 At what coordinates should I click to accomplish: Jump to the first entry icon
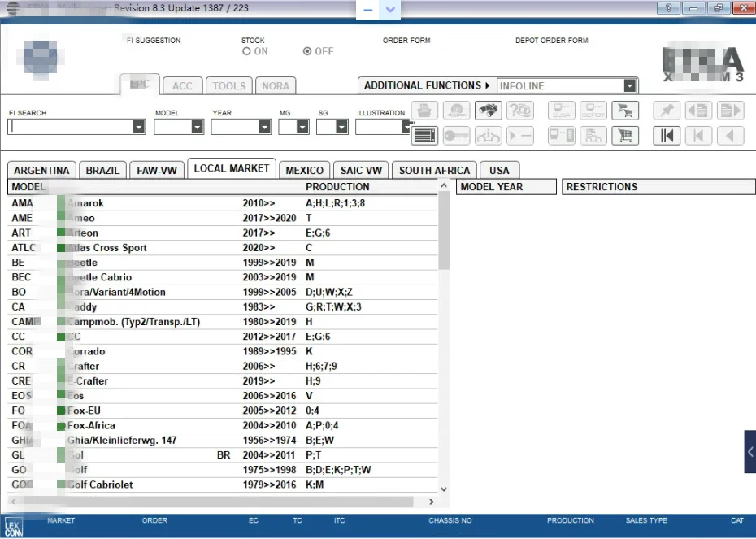coord(667,136)
